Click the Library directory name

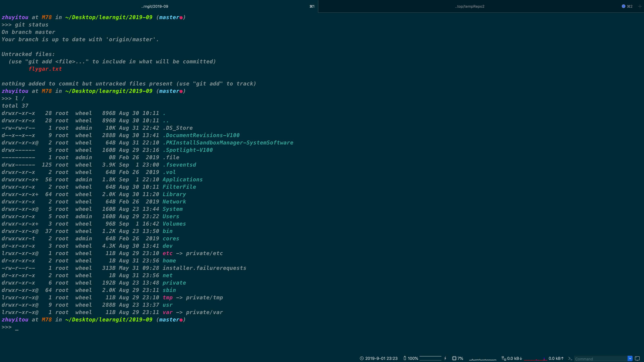pos(174,194)
